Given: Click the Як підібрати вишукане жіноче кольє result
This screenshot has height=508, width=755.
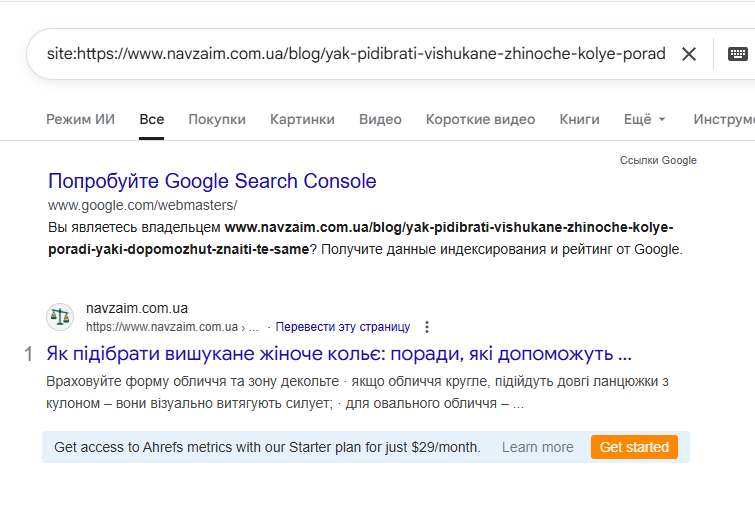Looking at the screenshot, I should [x=339, y=354].
